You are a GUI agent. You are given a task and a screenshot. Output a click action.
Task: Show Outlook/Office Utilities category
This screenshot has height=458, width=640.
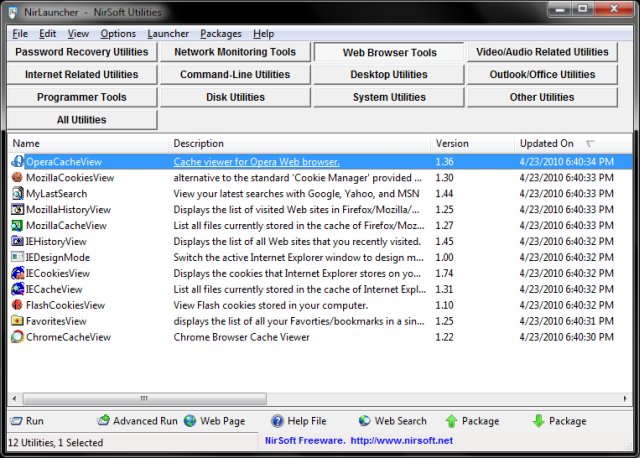pos(542,74)
